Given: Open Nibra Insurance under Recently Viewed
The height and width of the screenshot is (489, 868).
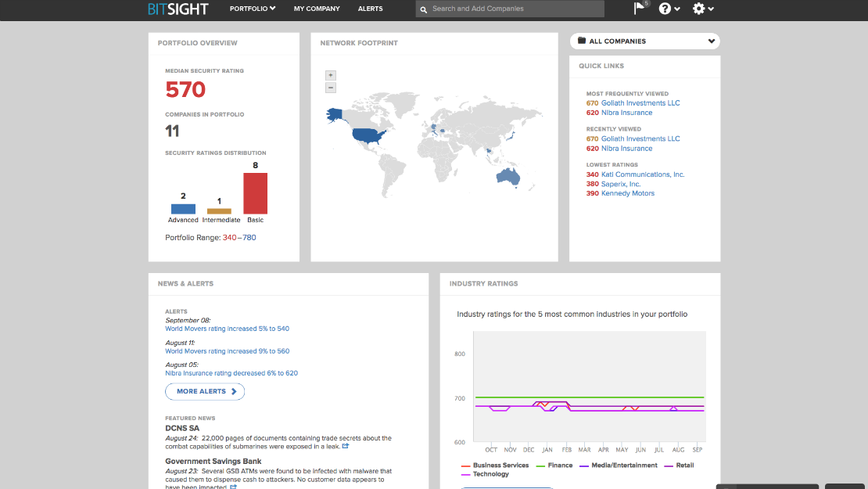Looking at the screenshot, I should coord(626,149).
